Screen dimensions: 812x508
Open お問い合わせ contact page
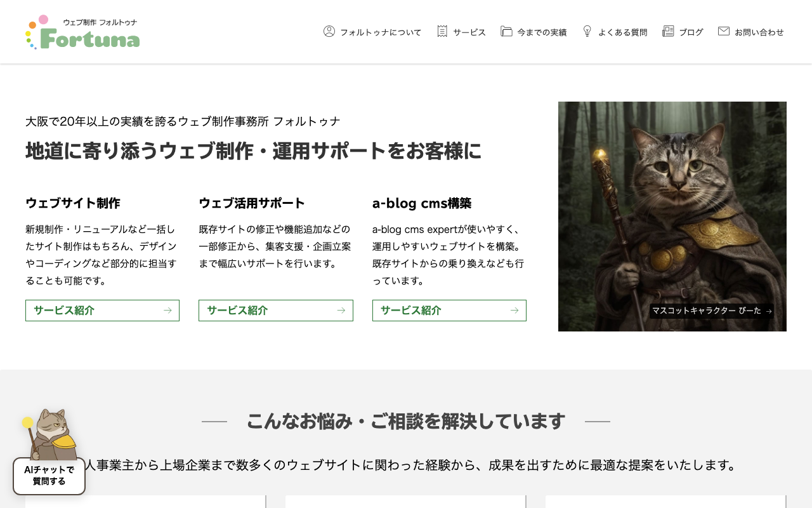click(x=751, y=32)
